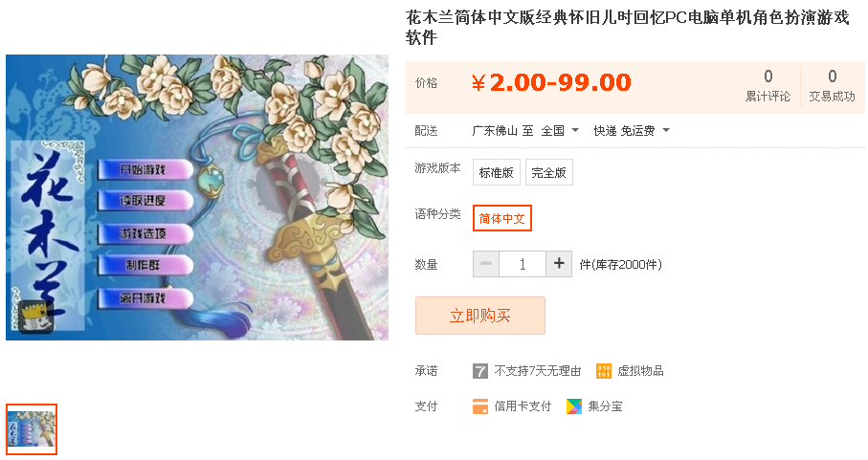Click the plus icon to increase quantity
The height and width of the screenshot is (460, 868).
tap(559, 264)
